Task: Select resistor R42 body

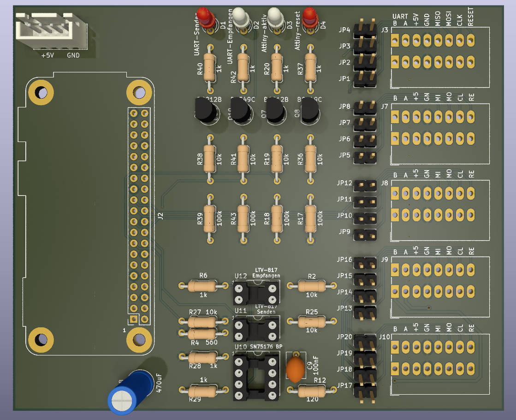Action: (x=243, y=68)
